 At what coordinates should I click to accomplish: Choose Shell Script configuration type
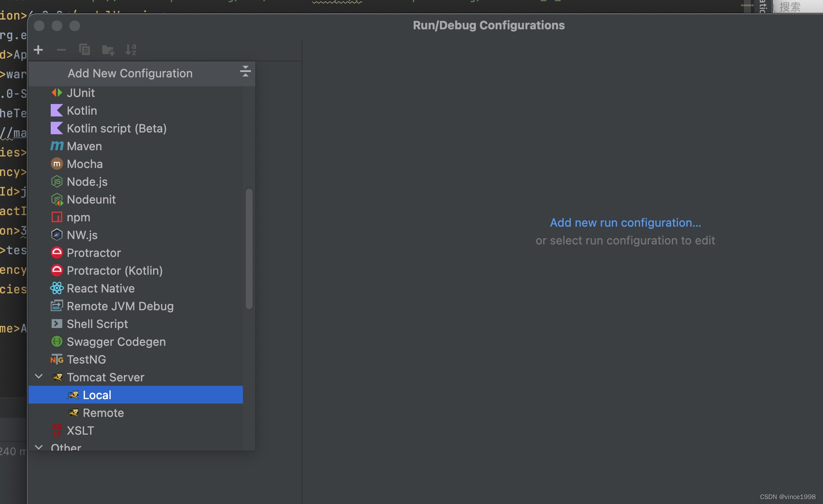click(136, 324)
